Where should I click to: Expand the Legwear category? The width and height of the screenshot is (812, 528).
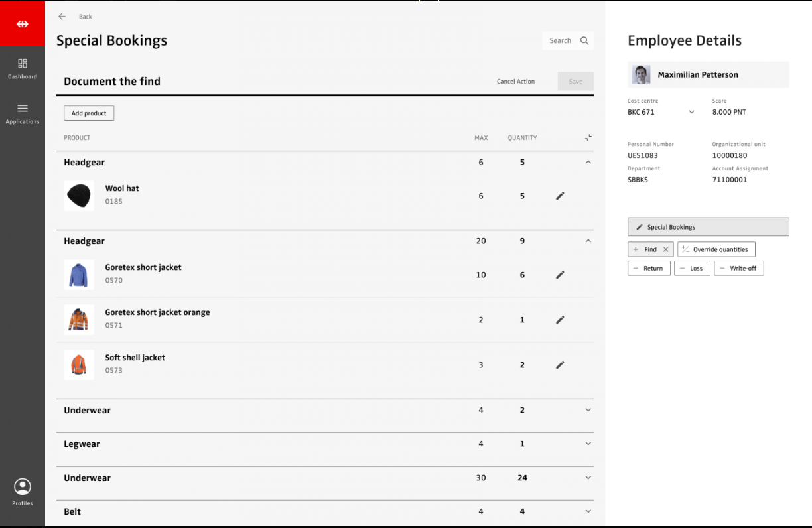(588, 444)
